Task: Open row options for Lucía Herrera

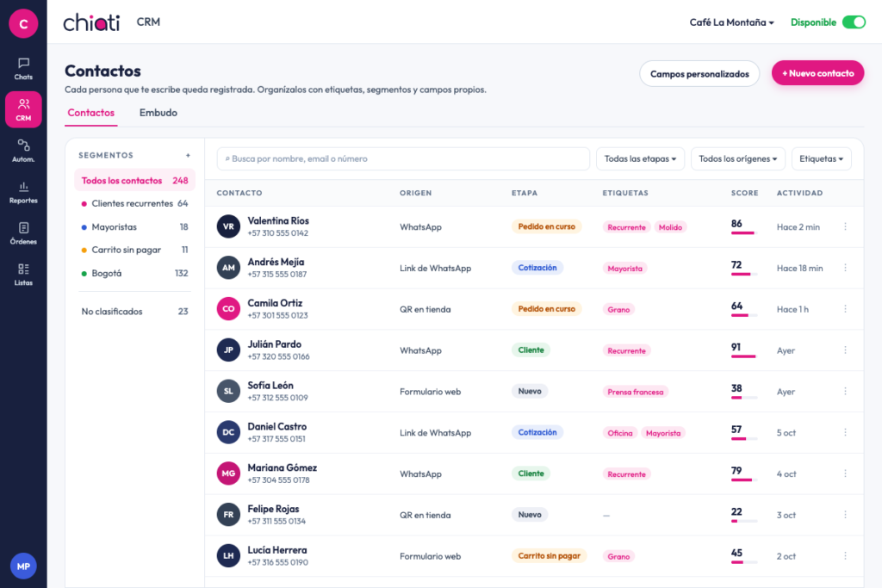Action: point(845,555)
